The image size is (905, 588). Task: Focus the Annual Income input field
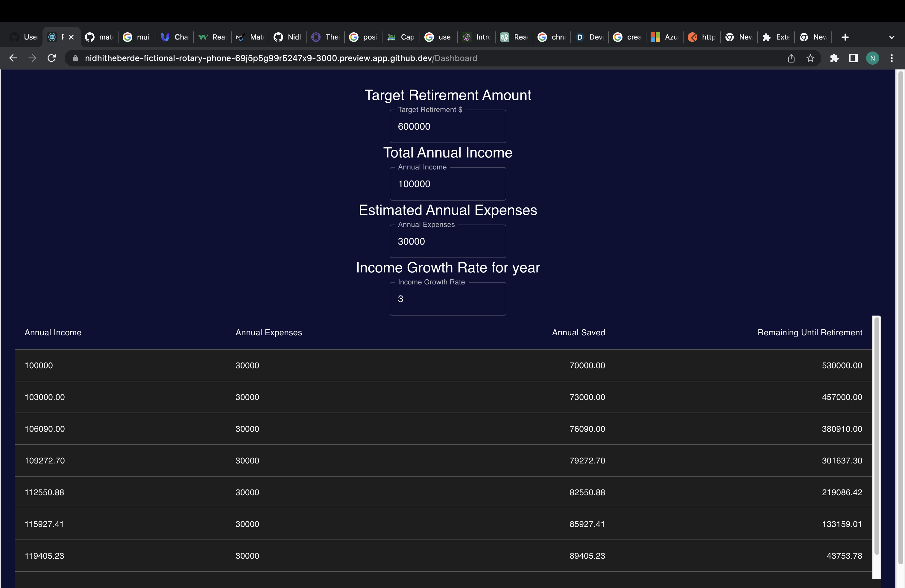coord(447,184)
